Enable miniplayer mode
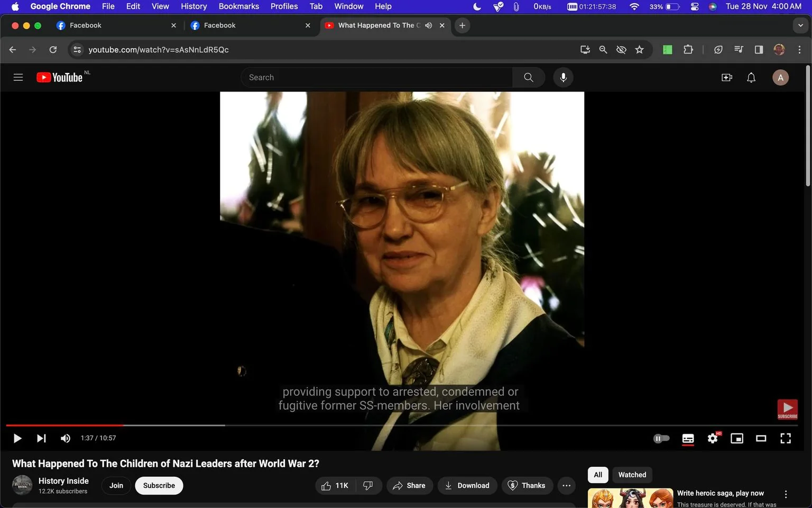The width and height of the screenshot is (812, 508). tap(737, 438)
